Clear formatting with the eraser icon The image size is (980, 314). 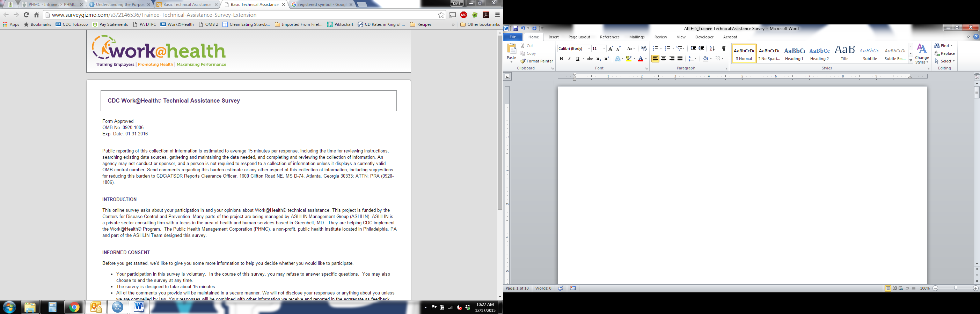point(644,48)
